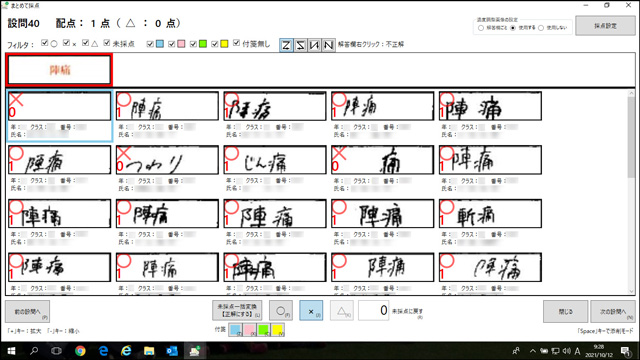Toggle the 付箋無し filter checkbox
The height and width of the screenshot is (360, 640).
tap(236, 43)
